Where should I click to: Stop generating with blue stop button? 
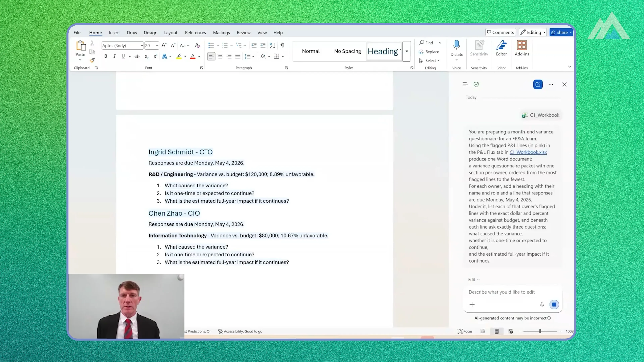point(554,305)
